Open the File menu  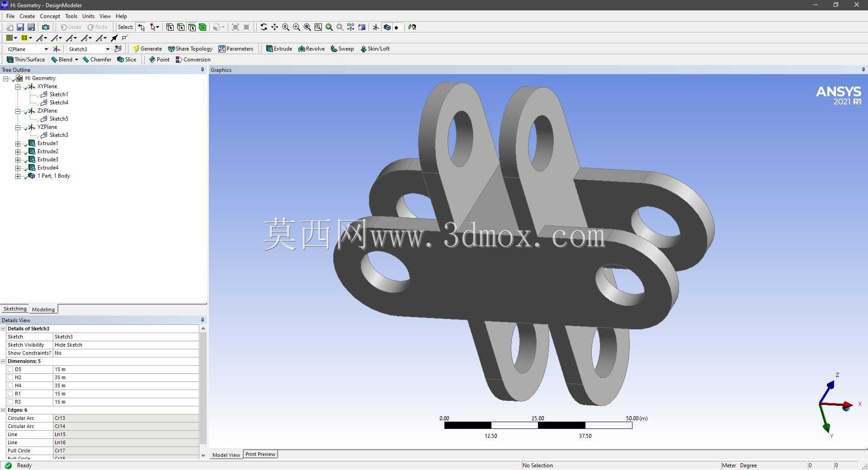(10, 16)
